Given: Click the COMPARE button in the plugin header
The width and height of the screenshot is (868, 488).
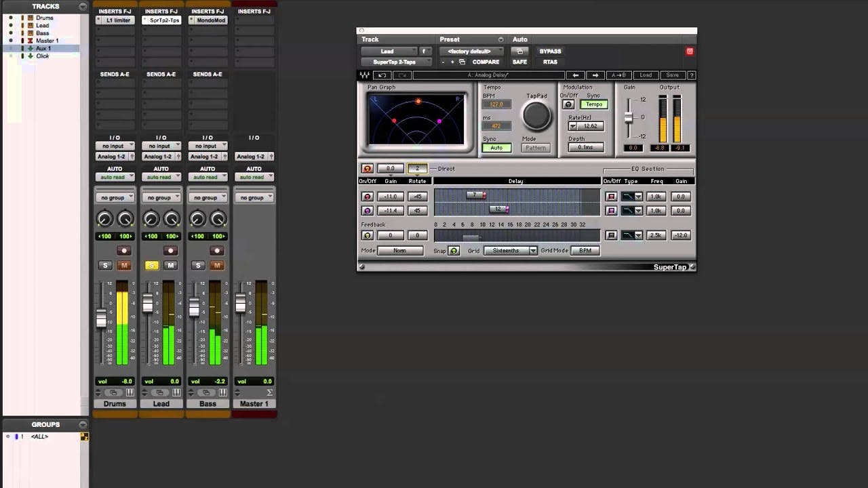Looking at the screenshot, I should pyautogui.click(x=486, y=62).
